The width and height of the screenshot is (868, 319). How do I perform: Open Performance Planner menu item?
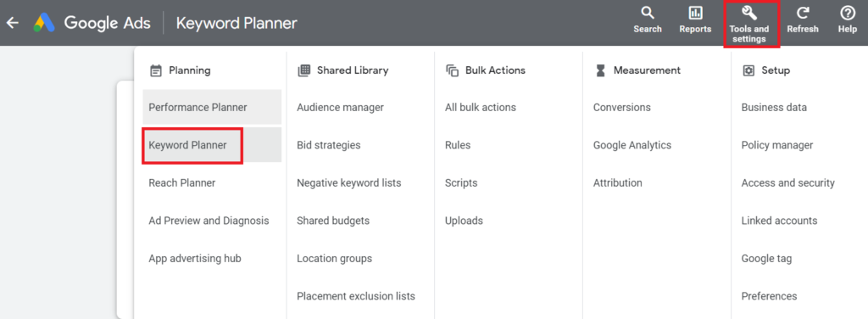(212, 107)
